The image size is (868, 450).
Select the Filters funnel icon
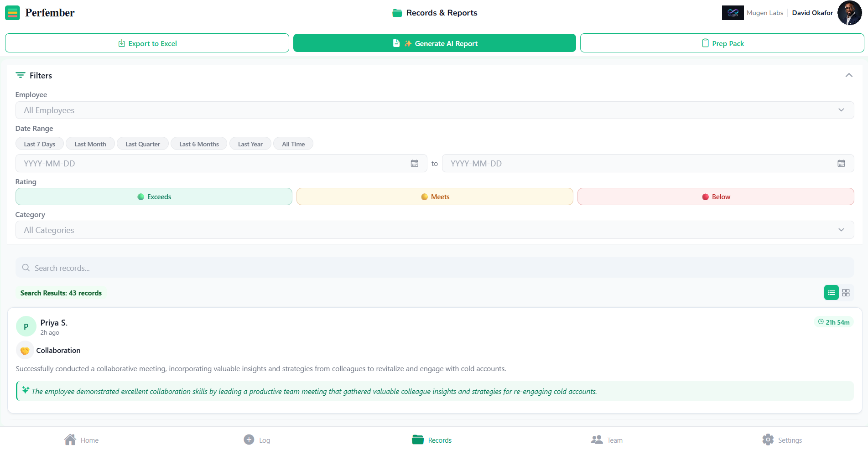21,75
